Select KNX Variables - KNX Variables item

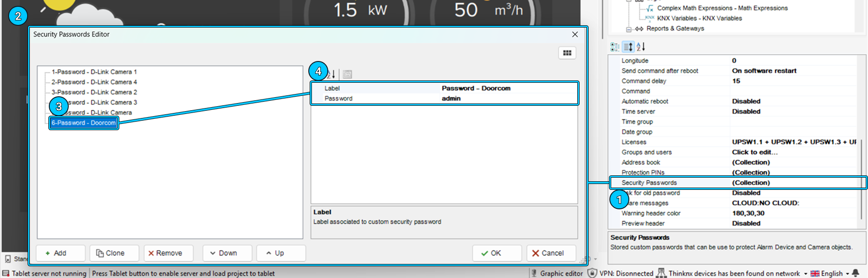coord(699,18)
